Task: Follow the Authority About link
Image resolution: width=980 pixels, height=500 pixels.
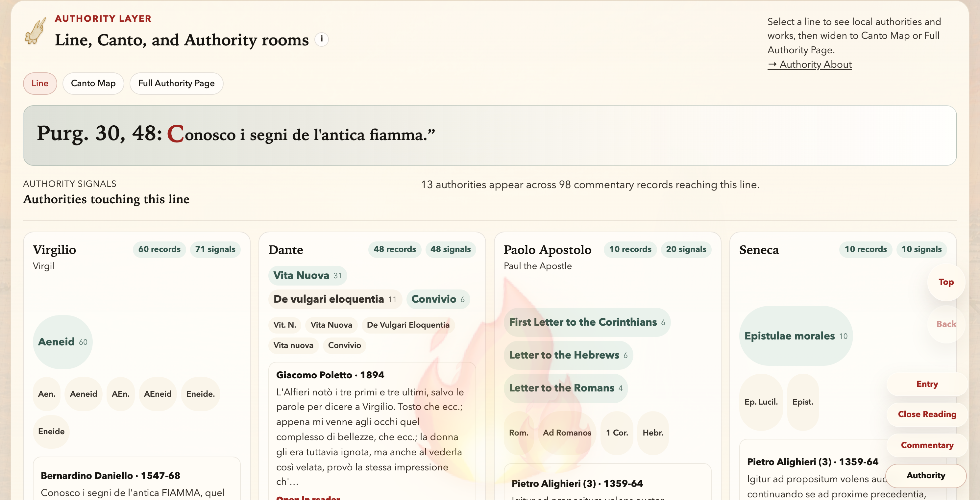Action: [810, 64]
